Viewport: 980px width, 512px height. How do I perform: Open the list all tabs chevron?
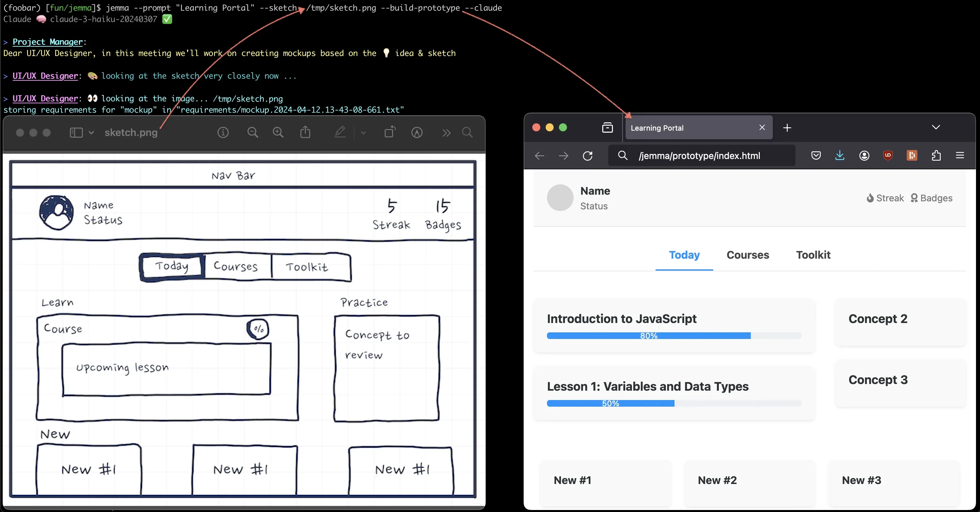(x=936, y=127)
